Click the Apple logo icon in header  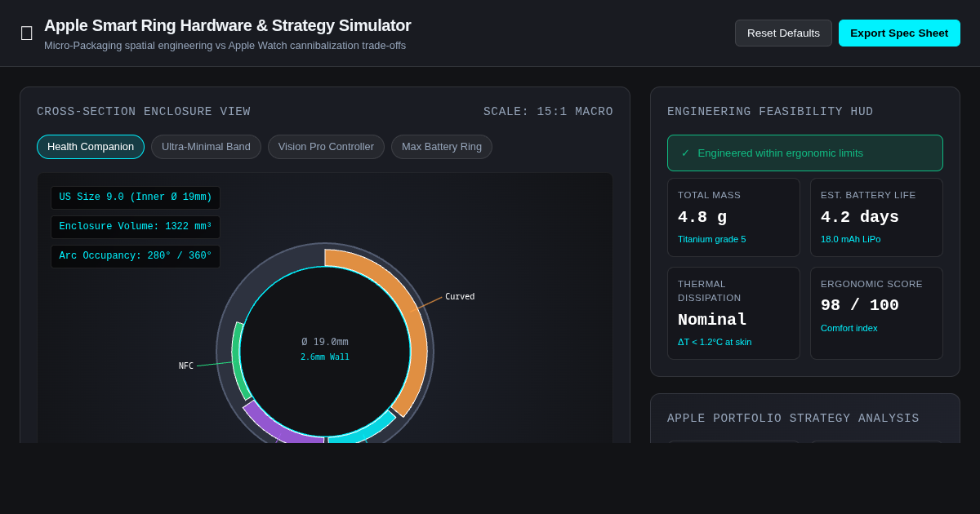click(27, 33)
